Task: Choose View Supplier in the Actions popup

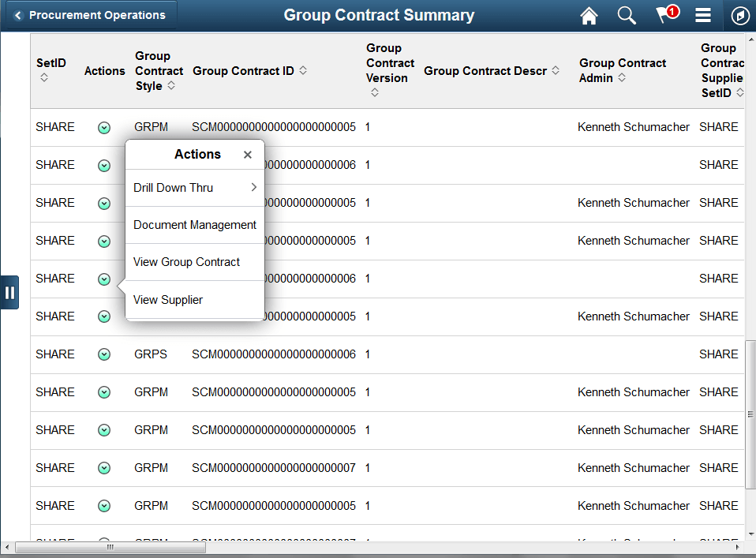Action: point(168,300)
